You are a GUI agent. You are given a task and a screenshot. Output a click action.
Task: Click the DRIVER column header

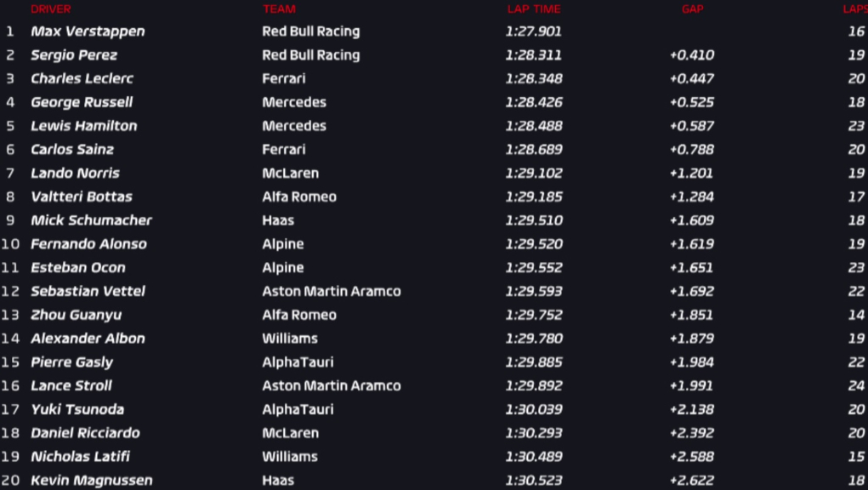51,9
